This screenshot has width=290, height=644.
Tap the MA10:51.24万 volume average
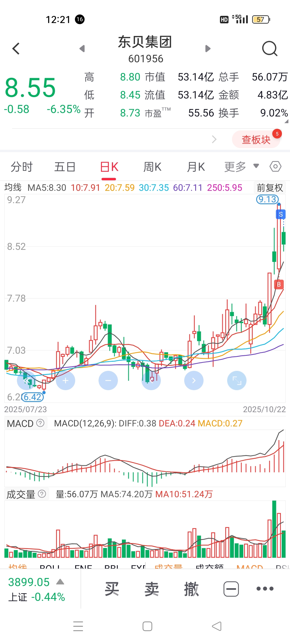click(x=184, y=494)
